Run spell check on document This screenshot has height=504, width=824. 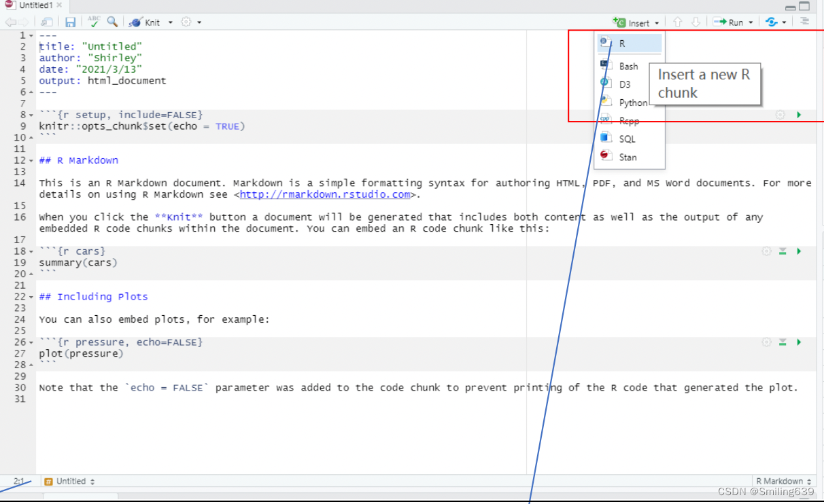[x=95, y=22]
